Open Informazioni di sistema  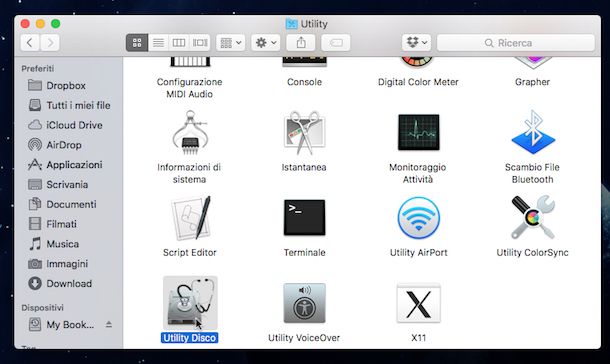click(190, 133)
